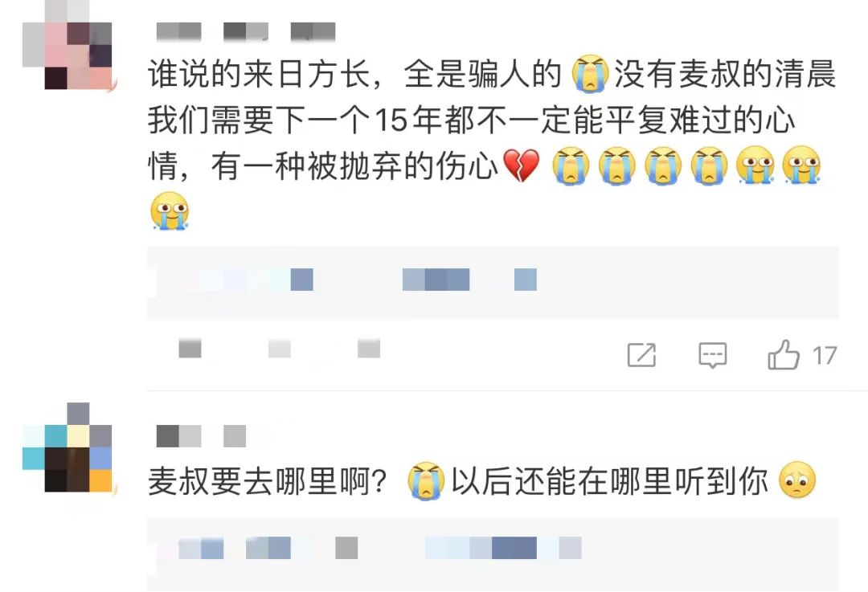Open the second commenter's blue-brown pixelated avatar

[67, 447]
